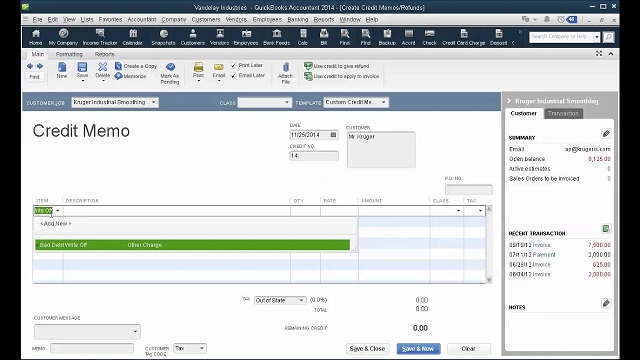Click Use credit to give refund
Screen dimensions: 640x360
(337, 66)
